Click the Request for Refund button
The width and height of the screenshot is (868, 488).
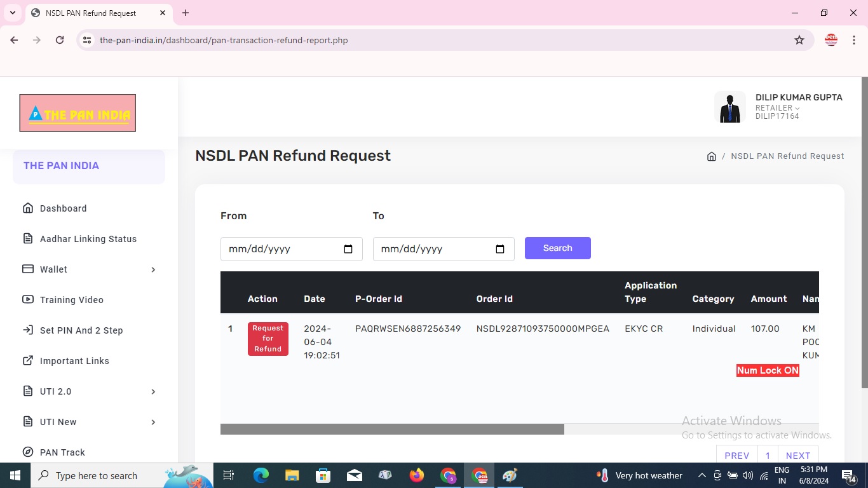click(x=268, y=339)
